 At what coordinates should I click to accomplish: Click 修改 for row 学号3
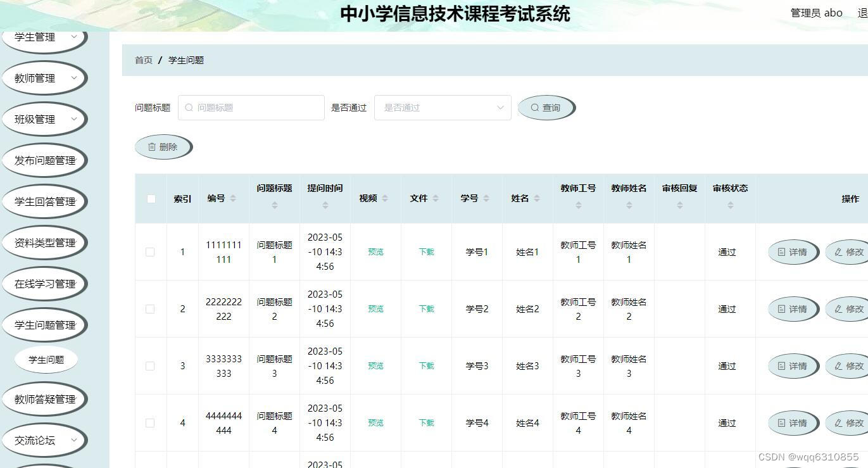(x=848, y=366)
